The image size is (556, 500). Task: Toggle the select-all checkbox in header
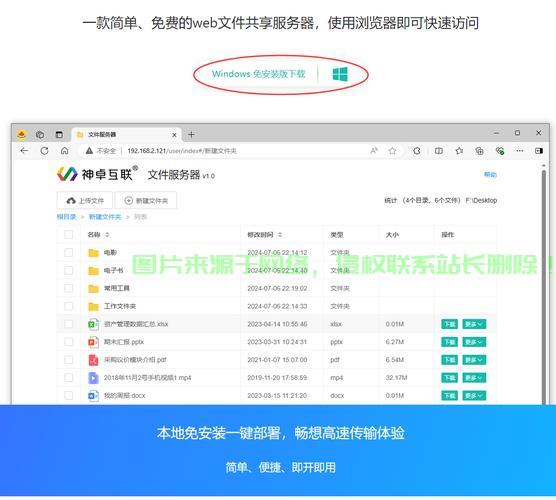(x=68, y=234)
